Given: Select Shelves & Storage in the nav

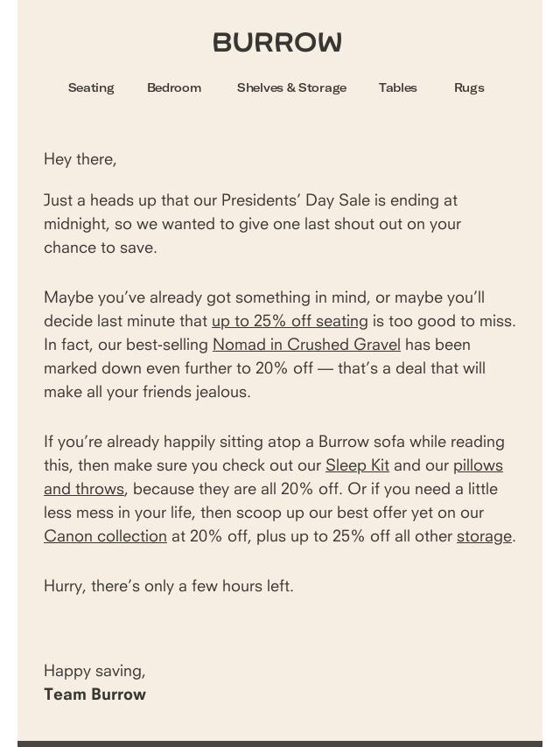Looking at the screenshot, I should click(291, 87).
